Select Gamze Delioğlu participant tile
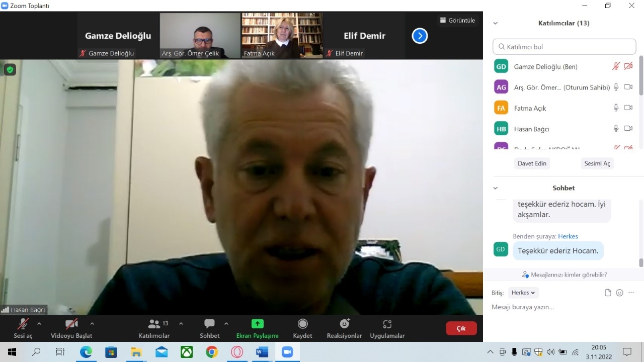Image resolution: width=644 pixels, height=362 pixels. [x=118, y=36]
